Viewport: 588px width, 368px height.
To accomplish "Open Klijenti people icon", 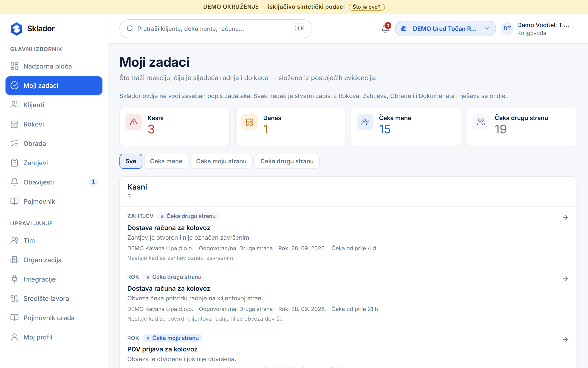I will point(14,105).
